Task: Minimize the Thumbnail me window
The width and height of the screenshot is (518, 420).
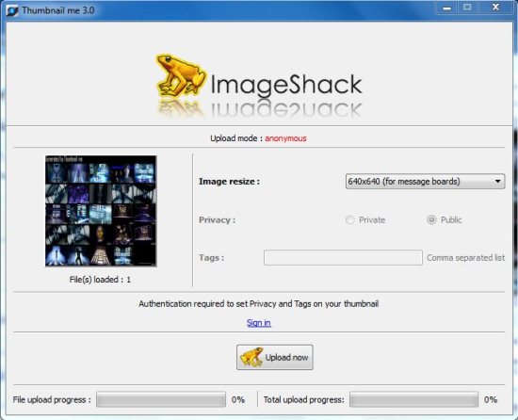Action: pyautogui.click(x=446, y=8)
